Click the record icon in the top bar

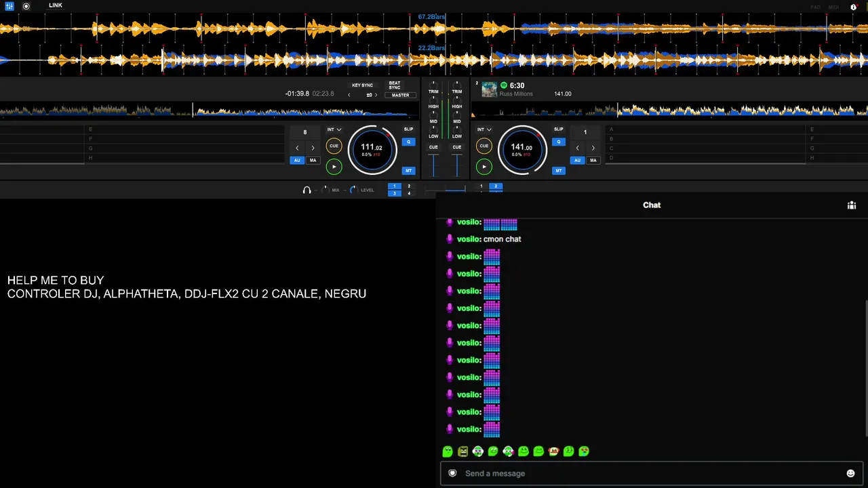pos(26,6)
